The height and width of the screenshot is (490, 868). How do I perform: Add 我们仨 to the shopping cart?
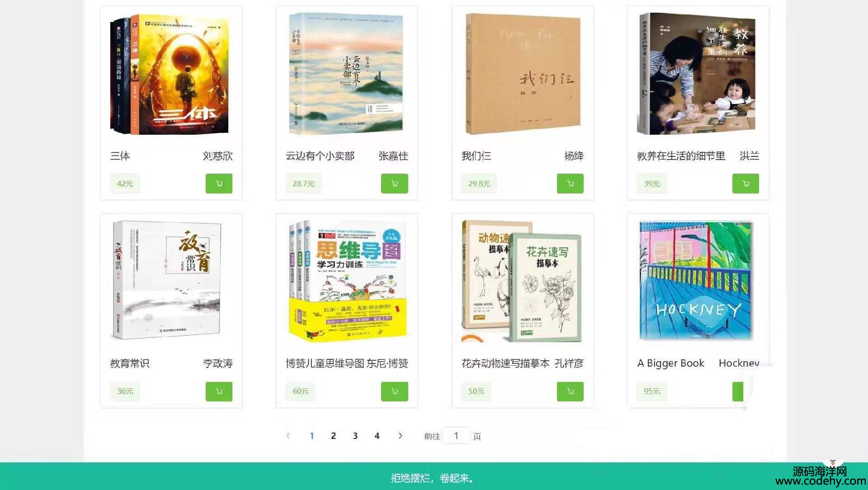(570, 184)
